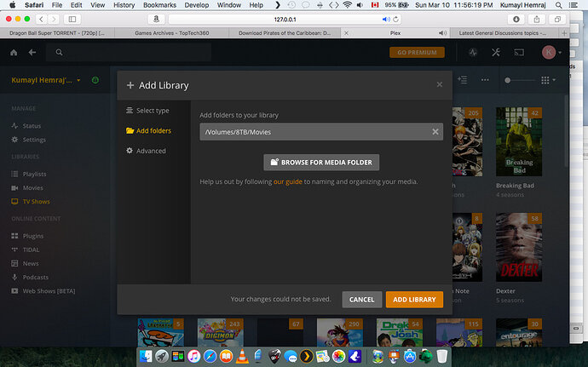Click Safari share icon
Image resolution: width=588 pixels, height=367 pixels.
tap(537, 19)
